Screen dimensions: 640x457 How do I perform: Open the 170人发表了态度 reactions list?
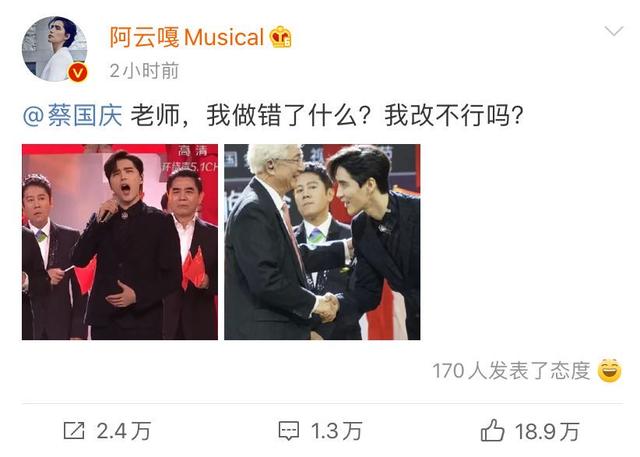click(511, 371)
